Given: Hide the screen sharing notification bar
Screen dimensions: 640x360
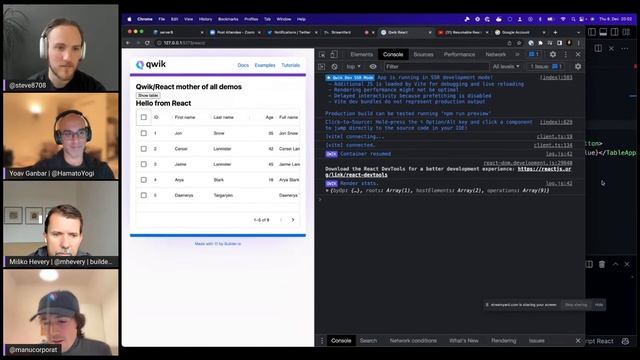Looking at the screenshot, I should click(x=598, y=305).
